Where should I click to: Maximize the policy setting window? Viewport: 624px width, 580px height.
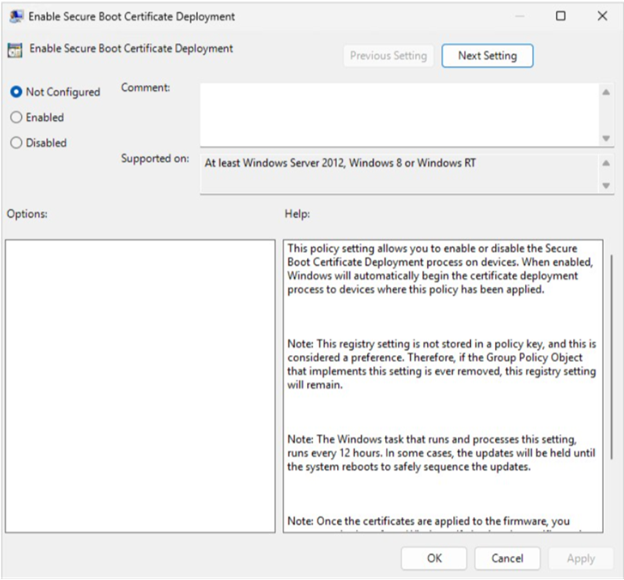pos(560,16)
